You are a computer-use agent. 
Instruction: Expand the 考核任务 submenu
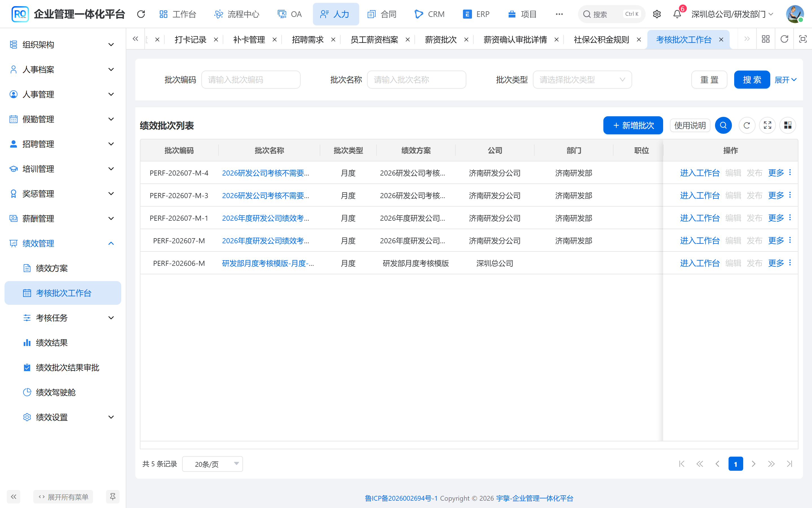(63, 318)
